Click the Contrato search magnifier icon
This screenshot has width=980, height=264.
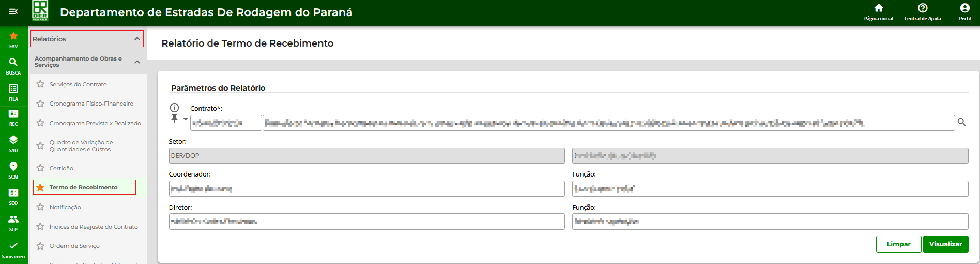961,122
